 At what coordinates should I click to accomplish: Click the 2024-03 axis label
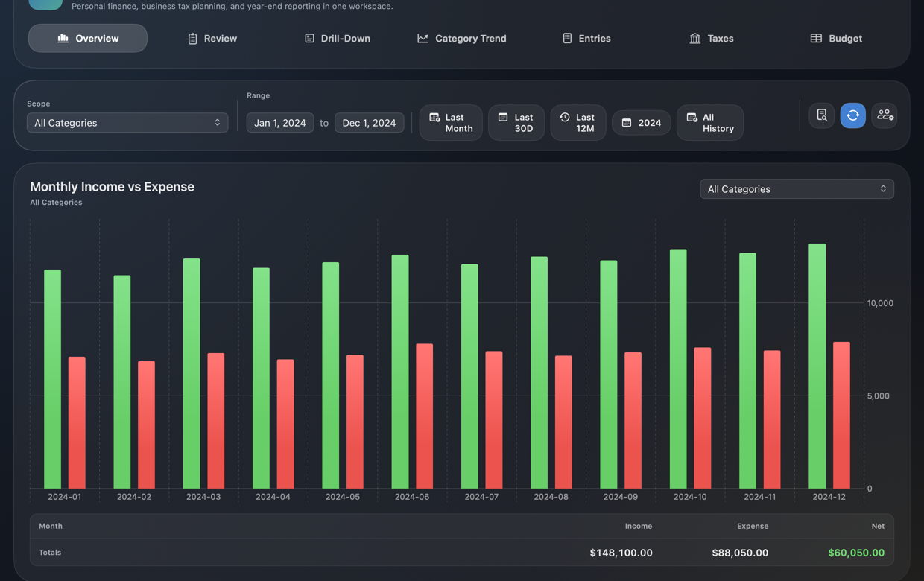(203, 497)
